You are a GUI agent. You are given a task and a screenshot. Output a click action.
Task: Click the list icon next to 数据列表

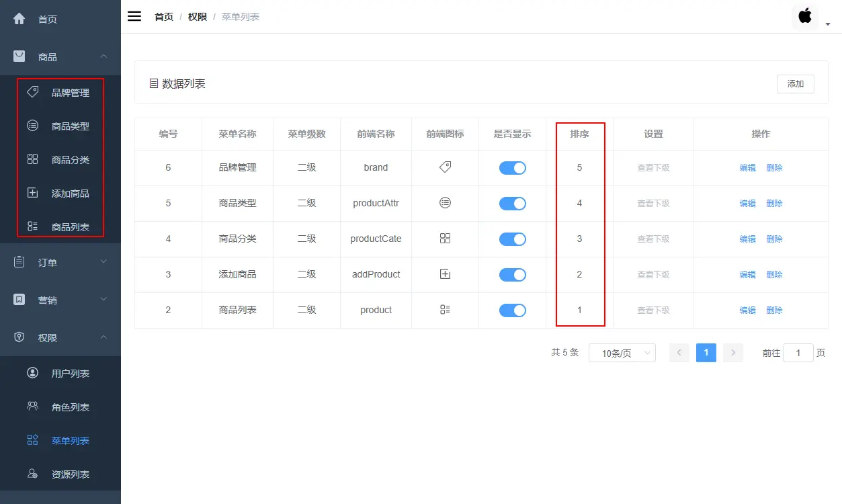[154, 84]
